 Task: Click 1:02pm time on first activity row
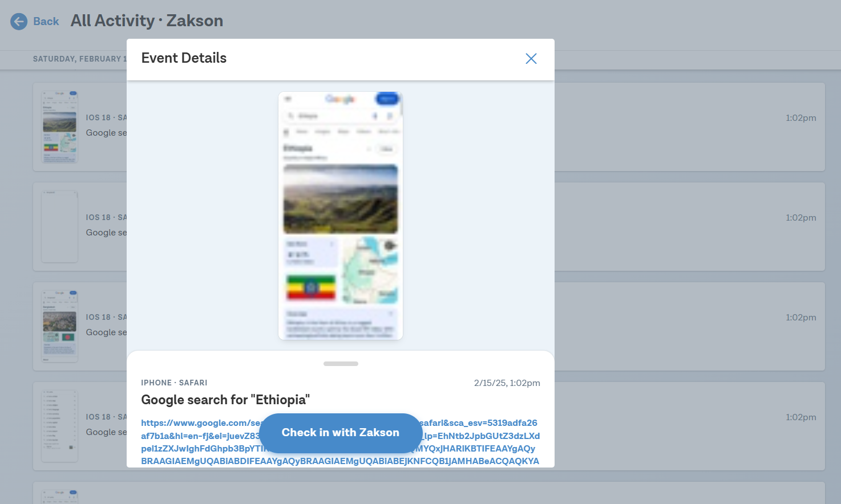pos(800,118)
